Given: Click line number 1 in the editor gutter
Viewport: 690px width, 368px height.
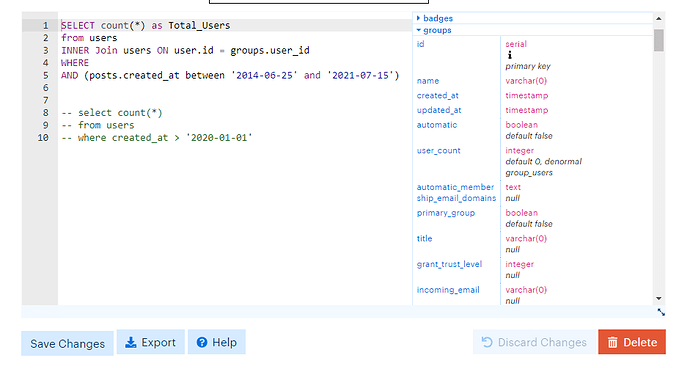Looking at the screenshot, I should 45,26.
